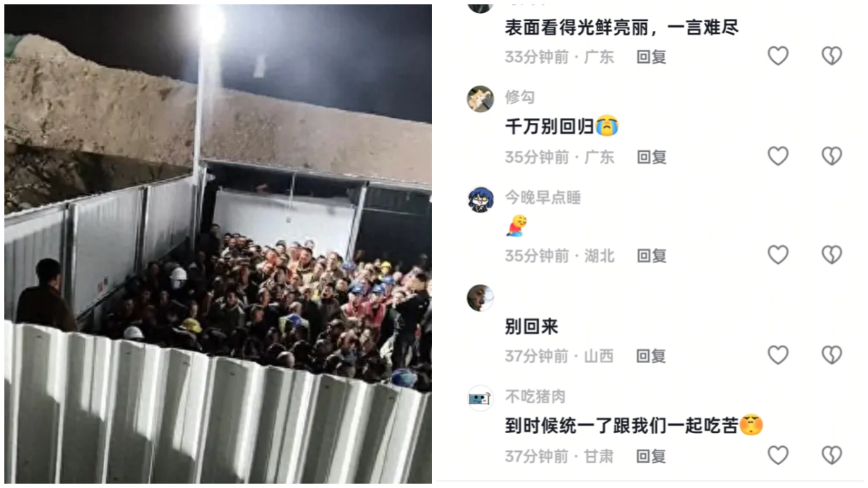The height and width of the screenshot is (488, 868).
Task: Open 不吃猪肉's avatar picture
Action: [480, 398]
